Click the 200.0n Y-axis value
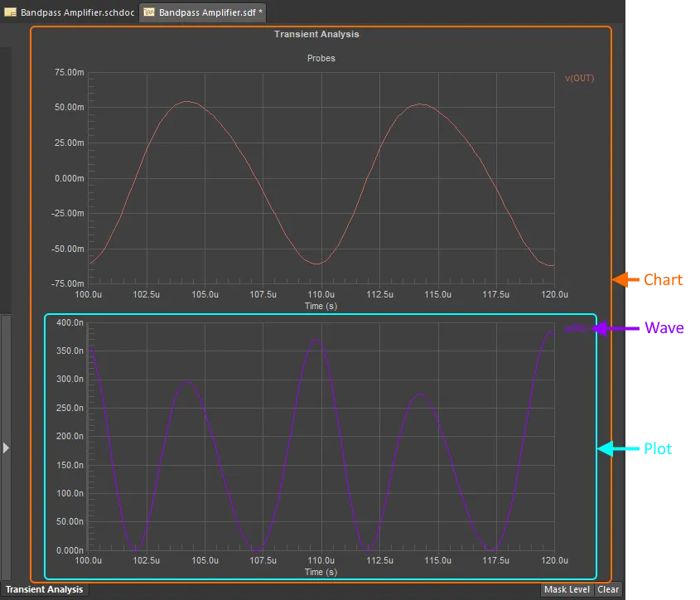The width and height of the screenshot is (700, 600). (x=70, y=436)
